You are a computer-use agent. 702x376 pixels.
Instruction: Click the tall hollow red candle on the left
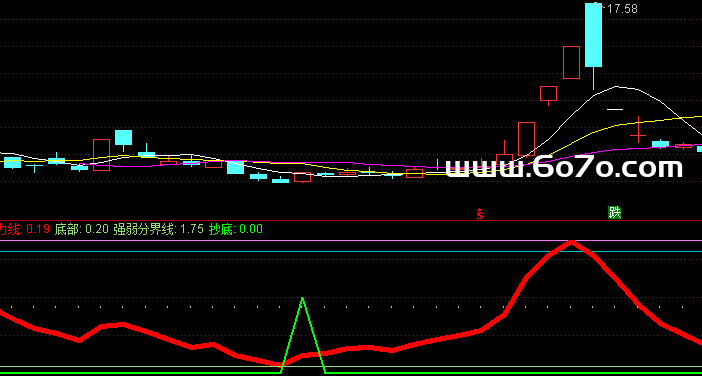pos(101,155)
